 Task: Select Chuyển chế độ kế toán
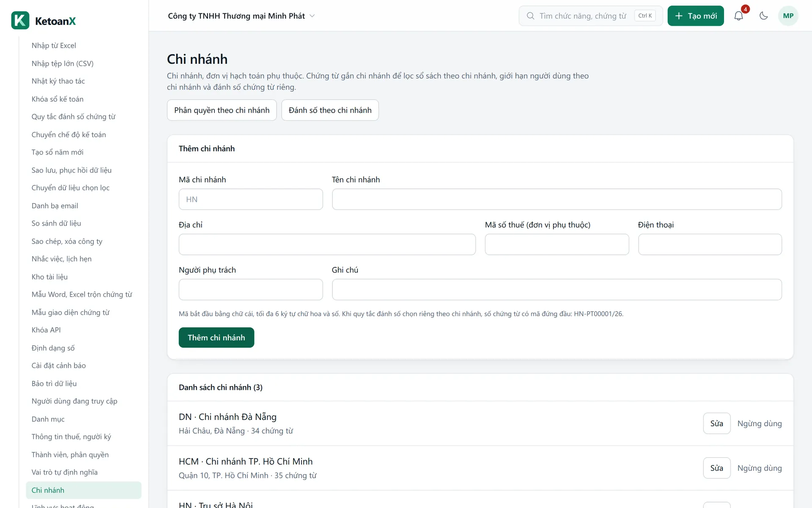pyautogui.click(x=84, y=134)
